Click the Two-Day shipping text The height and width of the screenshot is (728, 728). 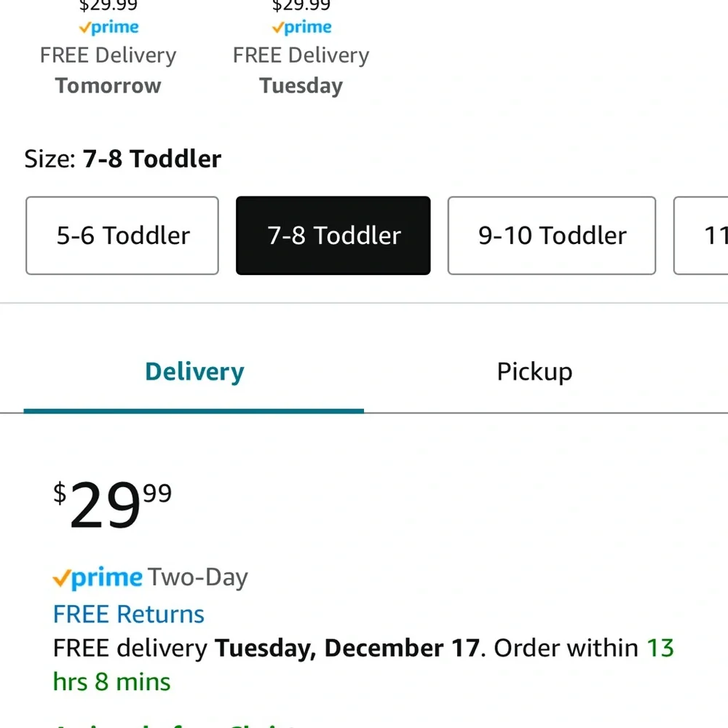coord(198,578)
